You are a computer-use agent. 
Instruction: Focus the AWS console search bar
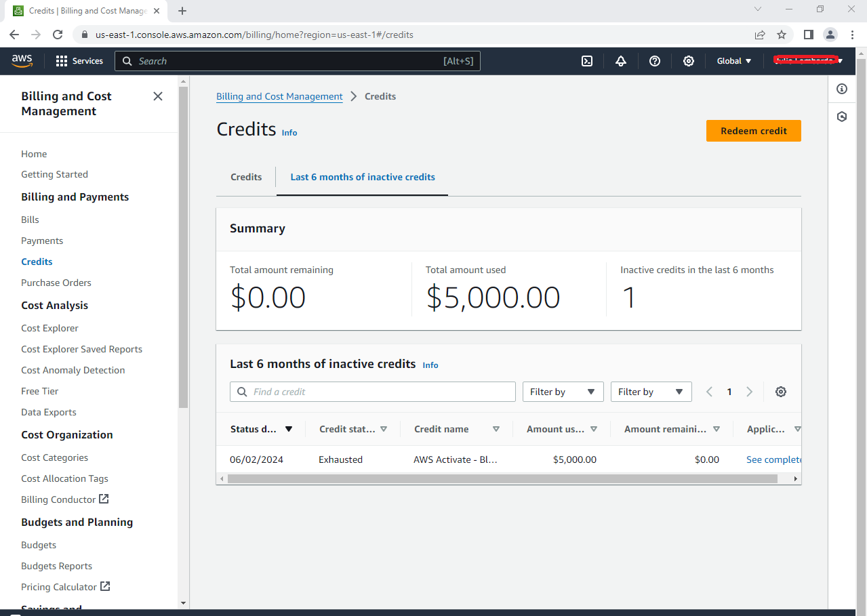click(298, 61)
